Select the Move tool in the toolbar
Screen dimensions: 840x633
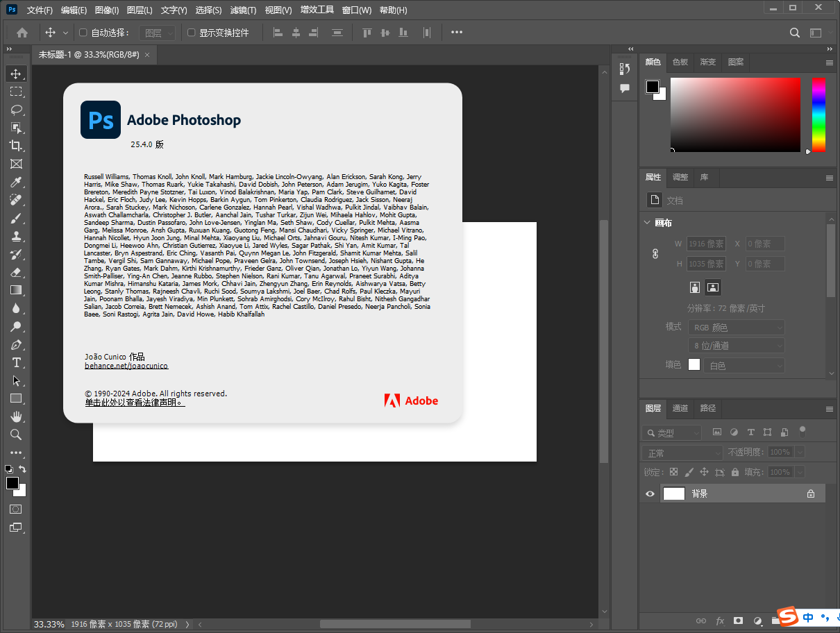click(17, 74)
